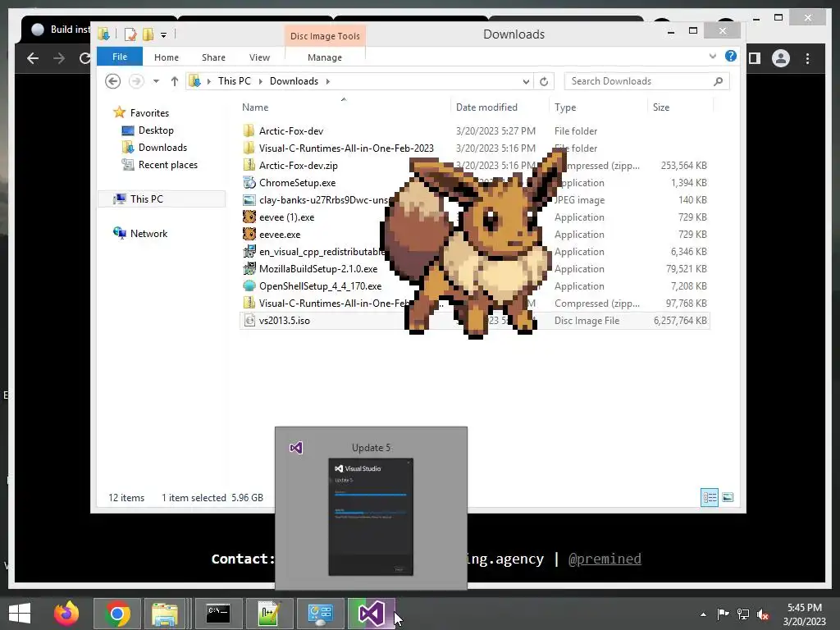Switch to the Home ribbon tab
Image resolution: width=840 pixels, height=630 pixels.
click(x=166, y=57)
